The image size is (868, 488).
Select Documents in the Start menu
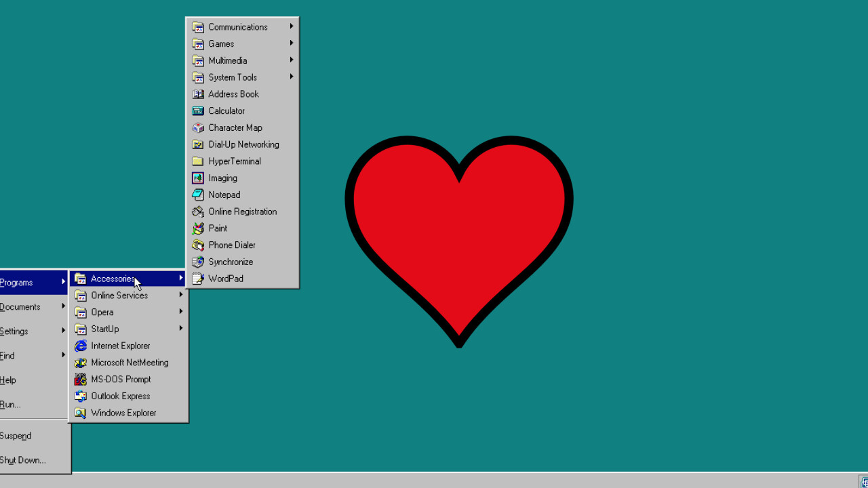click(20, 307)
